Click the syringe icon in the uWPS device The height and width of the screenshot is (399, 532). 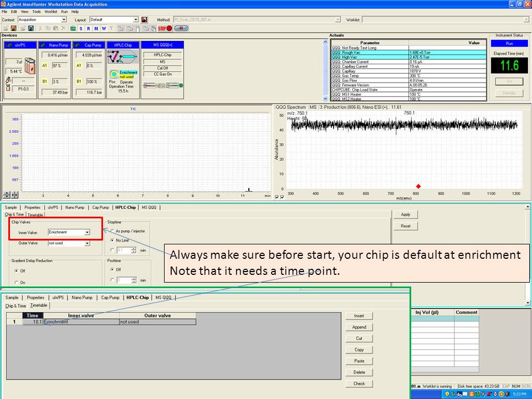point(8,80)
